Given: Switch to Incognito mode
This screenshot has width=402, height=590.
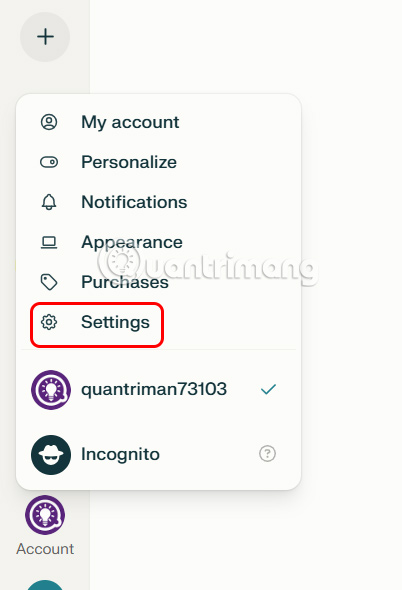Looking at the screenshot, I should (158, 455).
